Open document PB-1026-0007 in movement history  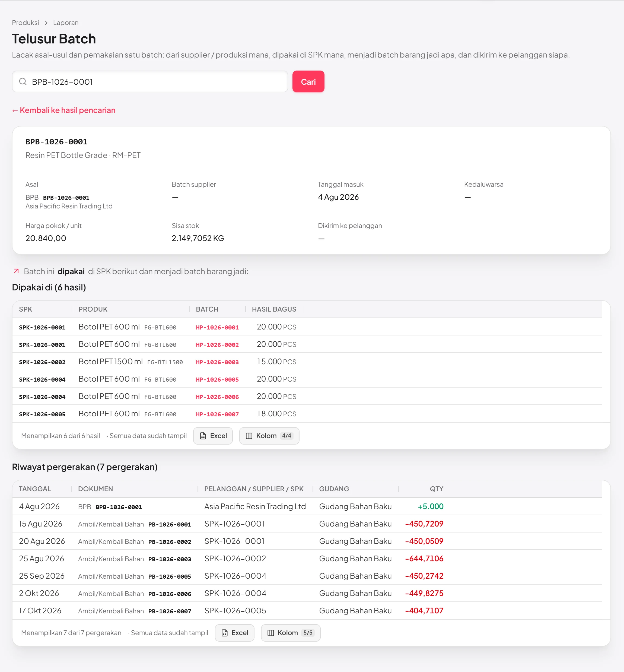coord(170,611)
